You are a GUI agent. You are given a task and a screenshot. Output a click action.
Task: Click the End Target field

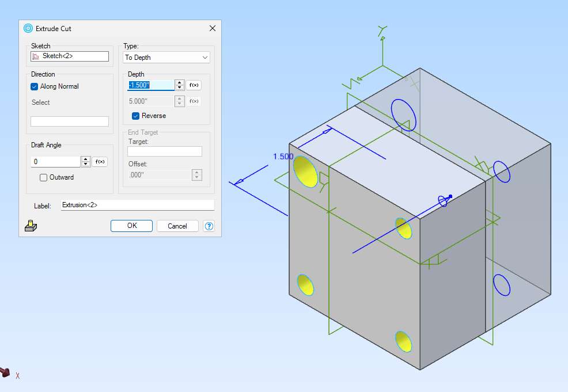click(x=164, y=151)
